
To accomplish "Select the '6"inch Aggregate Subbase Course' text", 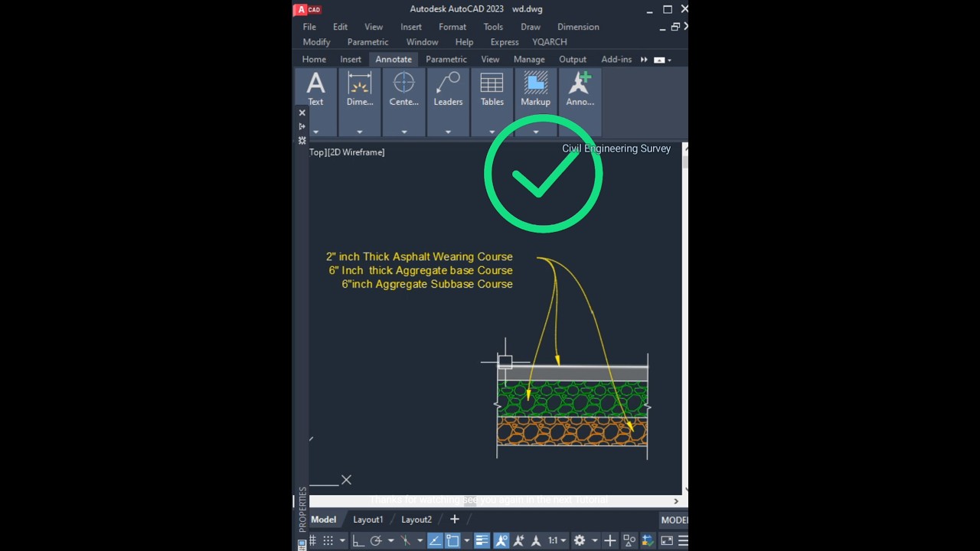I will (x=427, y=284).
